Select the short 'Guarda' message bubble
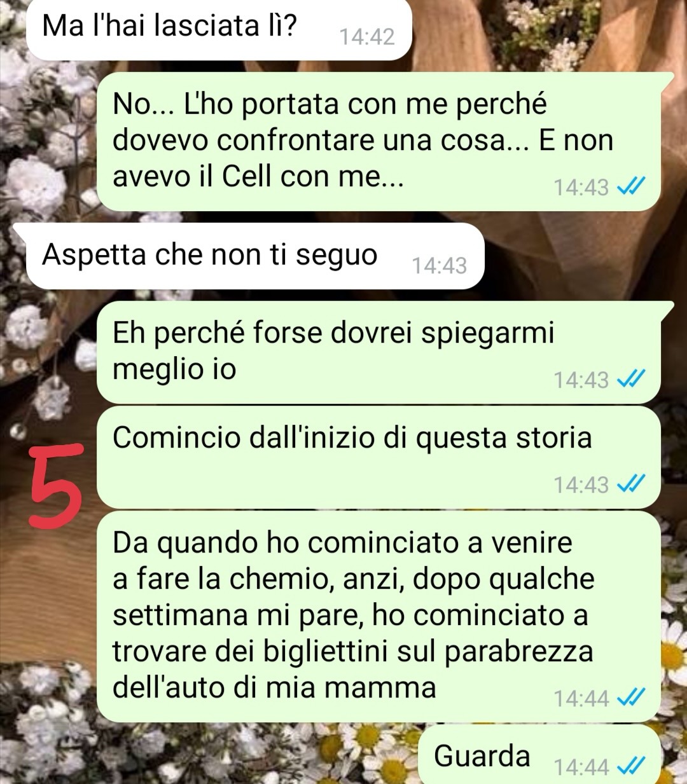 [539, 755]
